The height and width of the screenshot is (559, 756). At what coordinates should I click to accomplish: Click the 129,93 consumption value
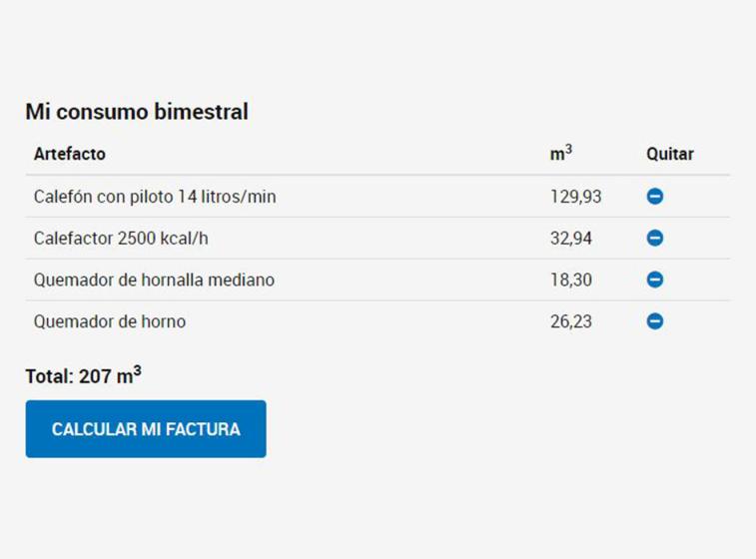click(575, 197)
